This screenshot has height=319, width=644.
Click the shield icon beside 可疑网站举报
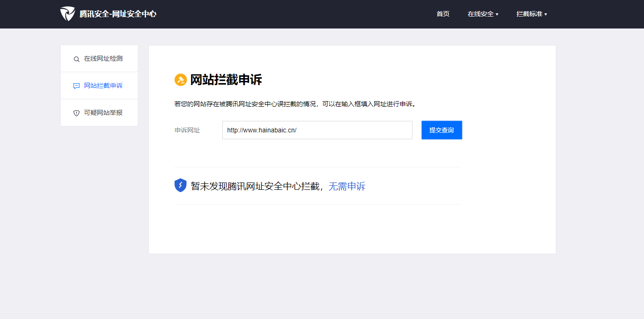[x=77, y=113]
